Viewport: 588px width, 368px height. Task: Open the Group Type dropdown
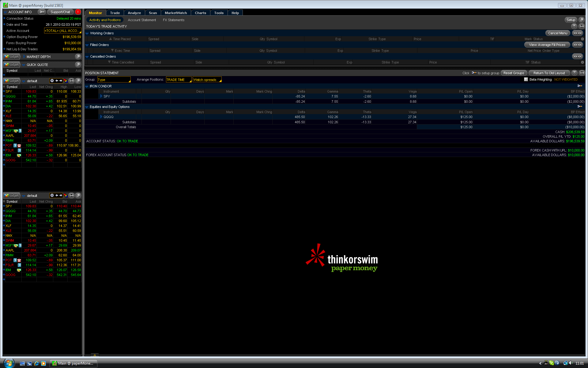(114, 80)
